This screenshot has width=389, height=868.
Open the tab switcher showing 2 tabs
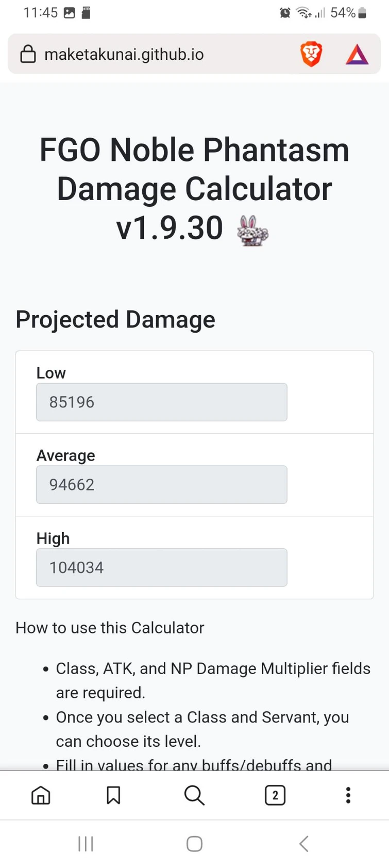[275, 795]
